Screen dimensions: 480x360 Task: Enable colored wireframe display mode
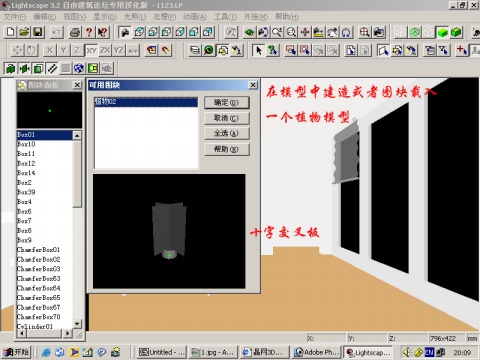point(415,32)
